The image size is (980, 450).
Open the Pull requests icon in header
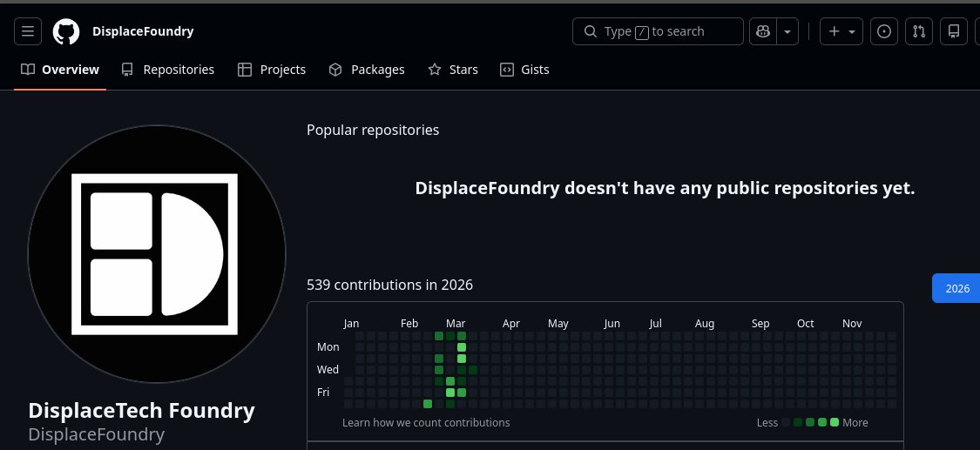(x=919, y=31)
